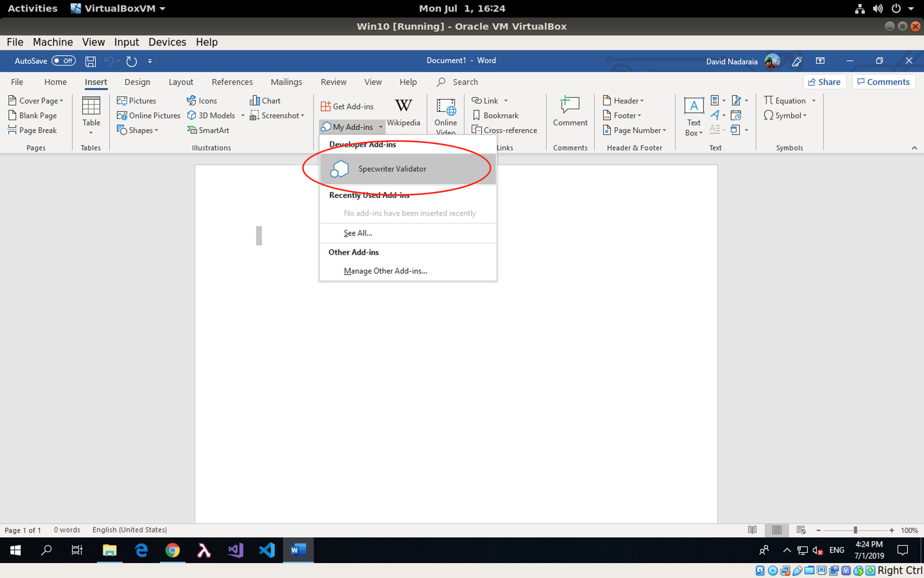924x578 pixels.
Task: Open the Layout ribbon tab
Action: coord(181,82)
